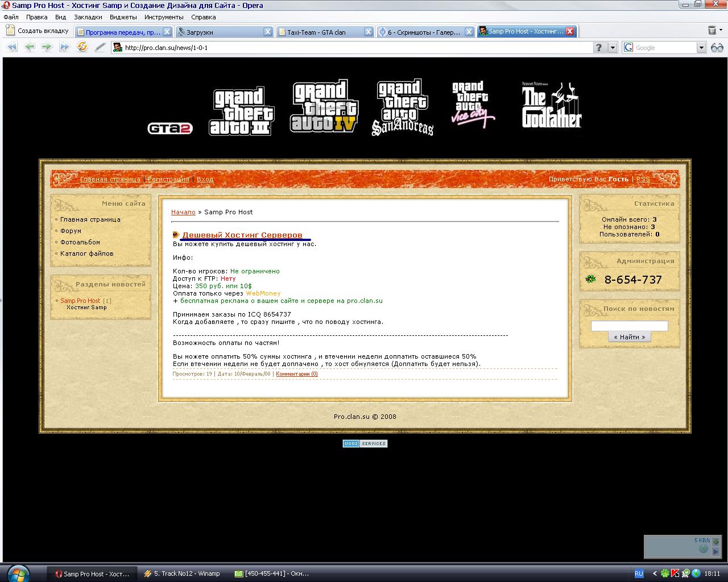The width and height of the screenshot is (728, 582).
Task: Click the '« Найти »' search button
Action: point(630,337)
